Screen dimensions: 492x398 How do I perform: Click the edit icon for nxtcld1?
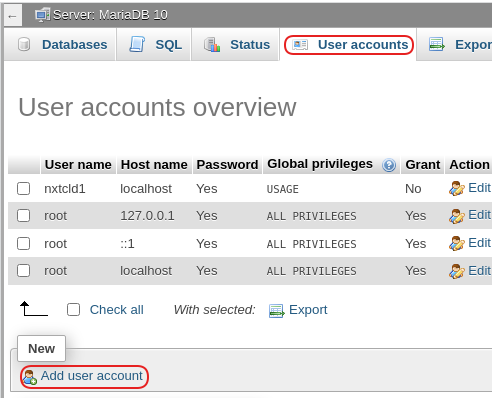[x=456, y=188]
